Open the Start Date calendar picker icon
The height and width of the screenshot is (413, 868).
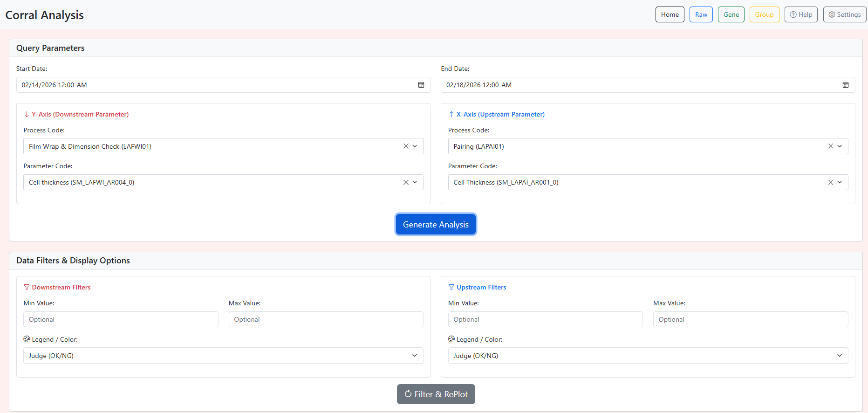pos(421,85)
